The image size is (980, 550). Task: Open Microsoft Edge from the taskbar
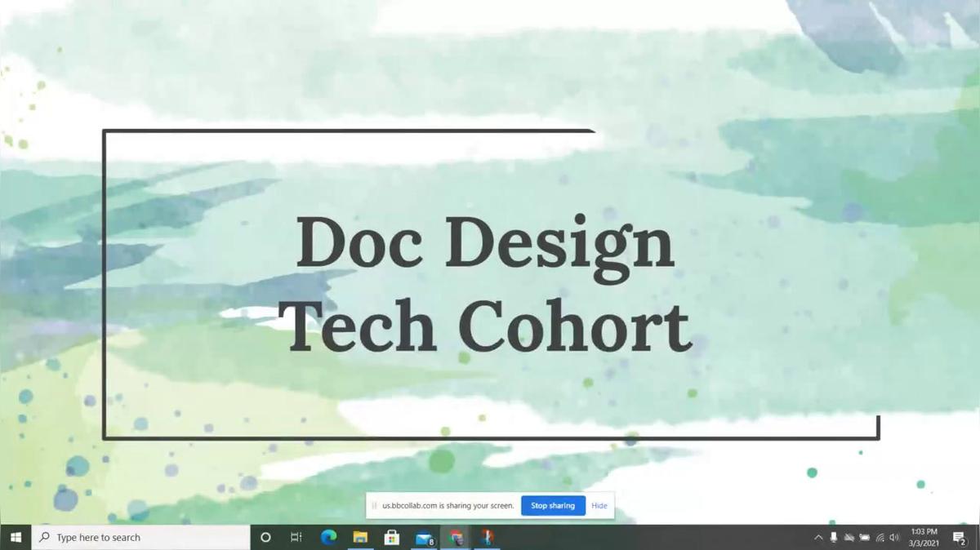[328, 537]
